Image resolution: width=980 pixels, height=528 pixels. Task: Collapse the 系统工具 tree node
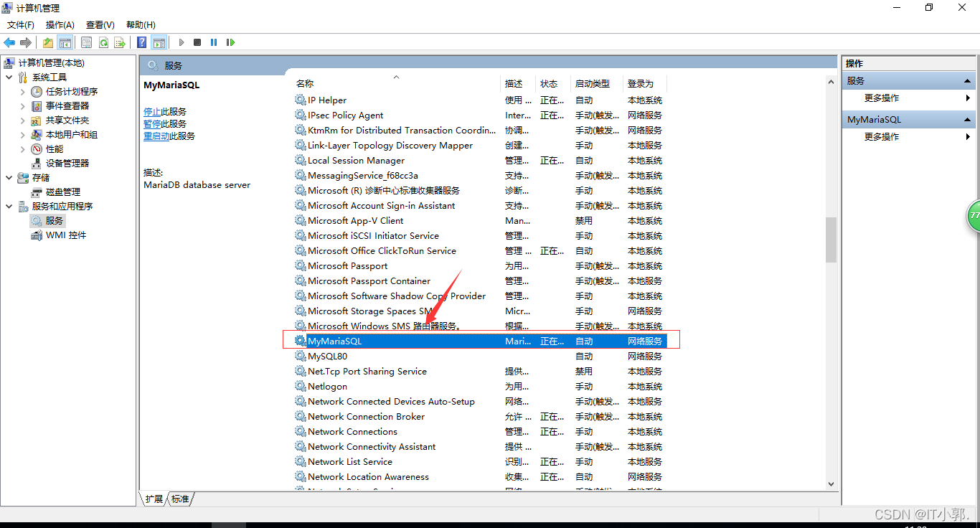tap(9, 77)
